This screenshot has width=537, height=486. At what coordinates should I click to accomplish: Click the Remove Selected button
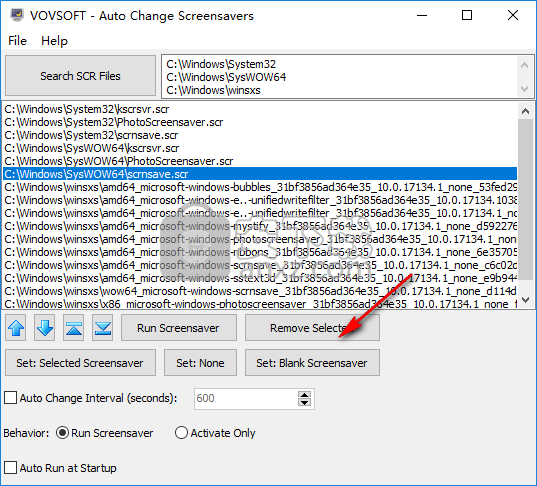[312, 328]
